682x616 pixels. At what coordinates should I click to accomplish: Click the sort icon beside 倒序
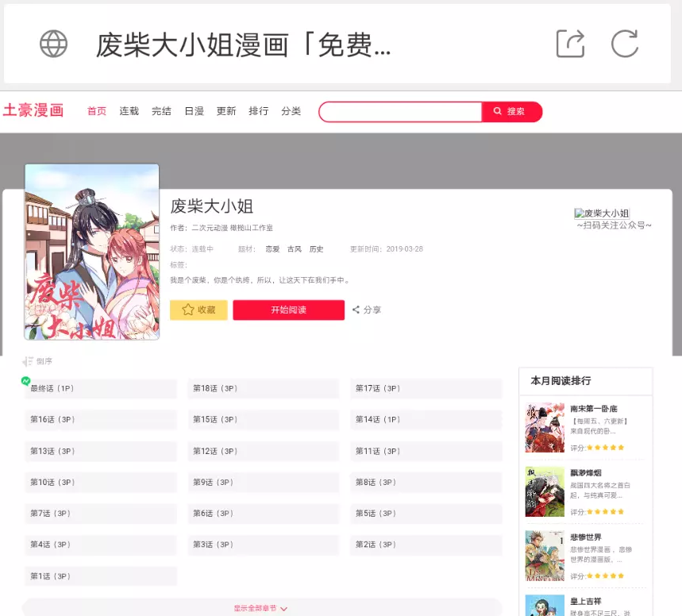click(x=29, y=360)
